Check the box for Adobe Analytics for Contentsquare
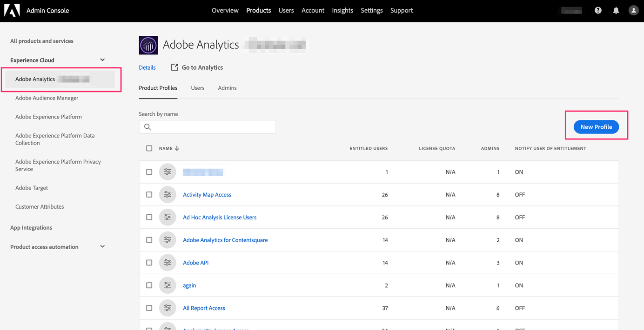 (x=149, y=240)
